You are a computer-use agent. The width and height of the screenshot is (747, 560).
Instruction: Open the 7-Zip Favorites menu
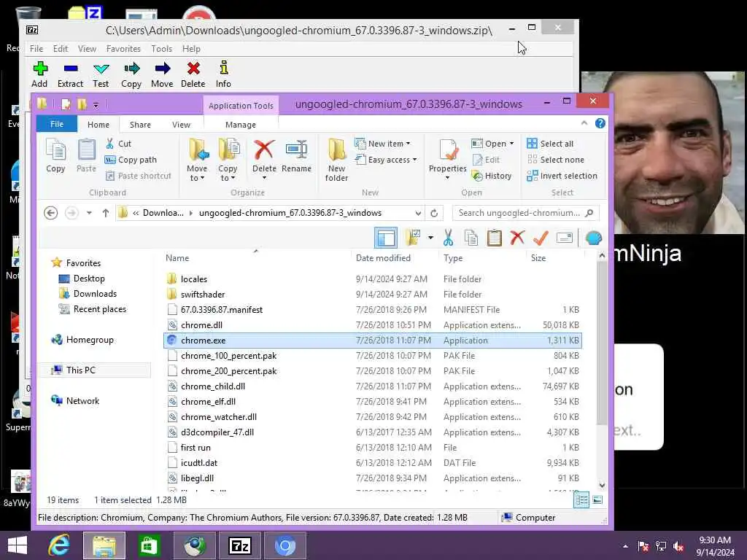pyautogui.click(x=123, y=49)
